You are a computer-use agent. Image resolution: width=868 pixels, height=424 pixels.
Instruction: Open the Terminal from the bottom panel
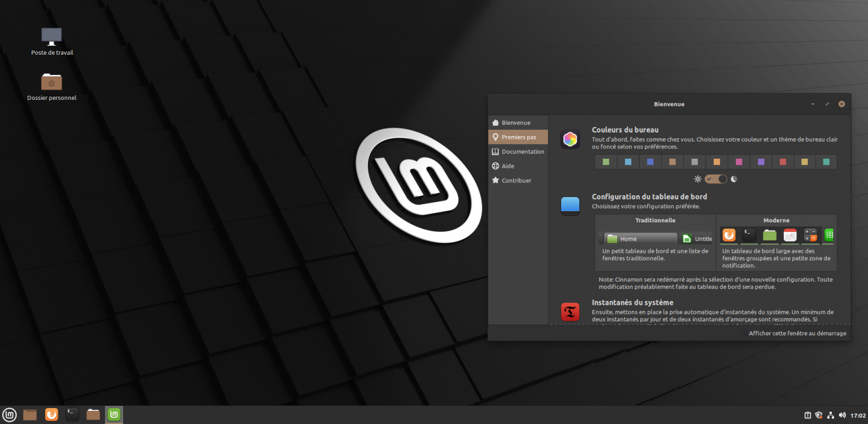coord(72,415)
